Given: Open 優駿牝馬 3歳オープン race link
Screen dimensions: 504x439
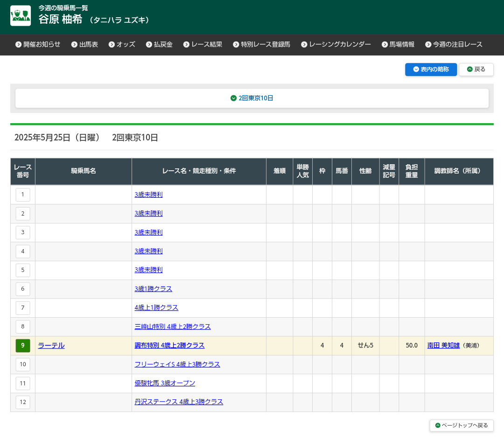Looking at the screenshot, I should point(165,383).
